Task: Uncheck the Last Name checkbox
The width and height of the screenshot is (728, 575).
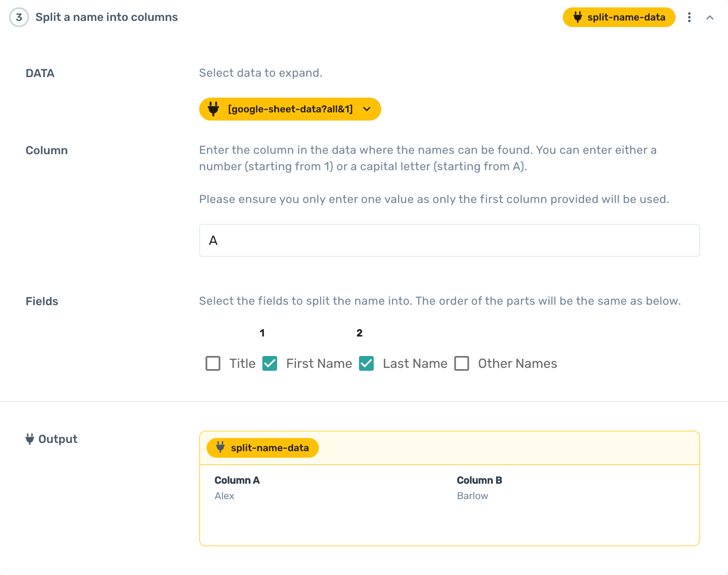Action: coord(366,363)
